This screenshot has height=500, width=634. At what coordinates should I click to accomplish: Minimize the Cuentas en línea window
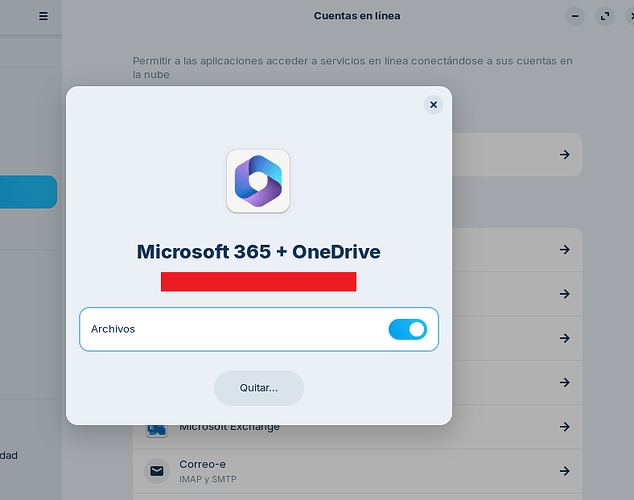pos(575,16)
